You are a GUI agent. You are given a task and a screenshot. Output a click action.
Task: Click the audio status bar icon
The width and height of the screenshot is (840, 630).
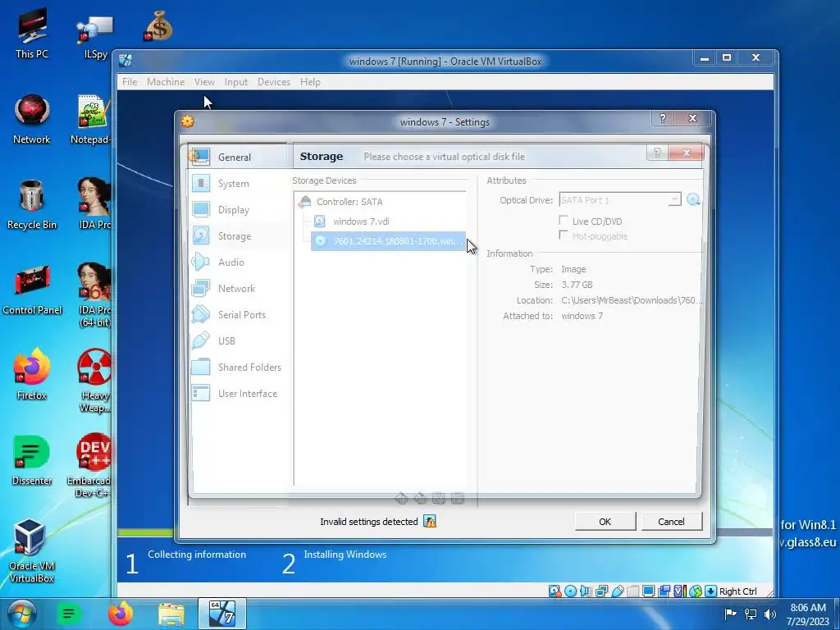(586, 591)
